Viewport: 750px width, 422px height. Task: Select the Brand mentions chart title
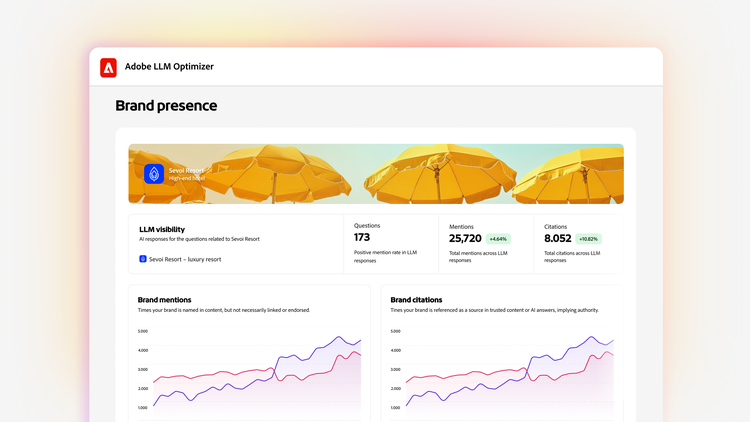[165, 299]
